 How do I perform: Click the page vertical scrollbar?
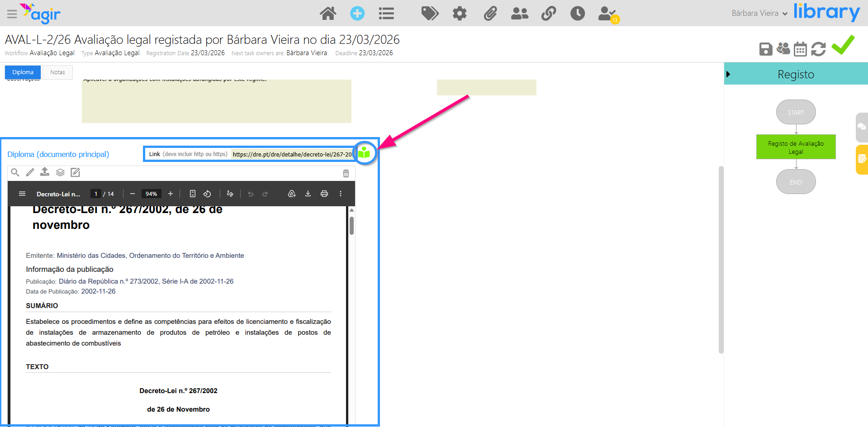point(721,260)
